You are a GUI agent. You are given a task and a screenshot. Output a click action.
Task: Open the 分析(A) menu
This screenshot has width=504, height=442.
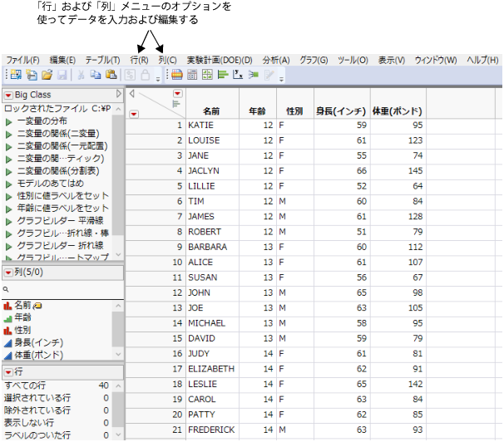pos(275,60)
